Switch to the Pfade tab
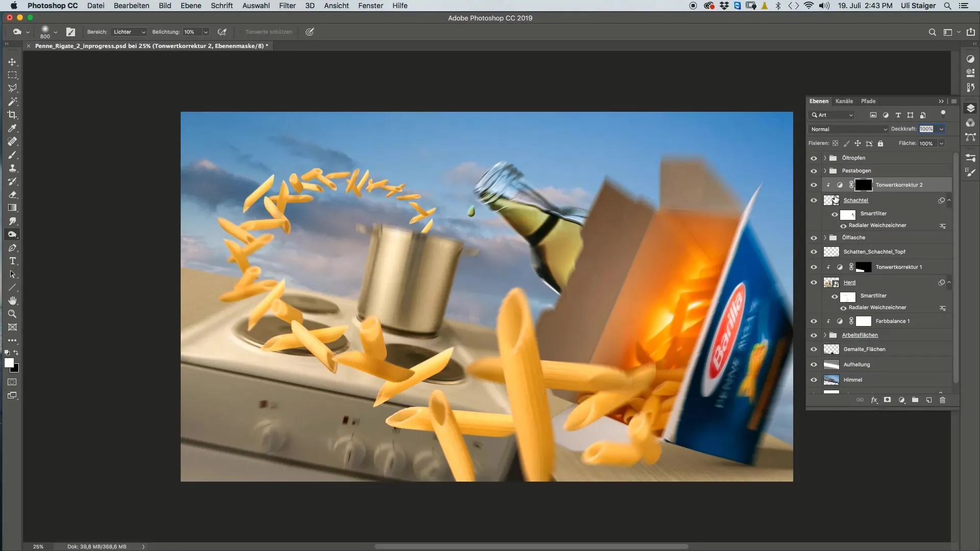This screenshot has width=980, height=551. pos(868,101)
